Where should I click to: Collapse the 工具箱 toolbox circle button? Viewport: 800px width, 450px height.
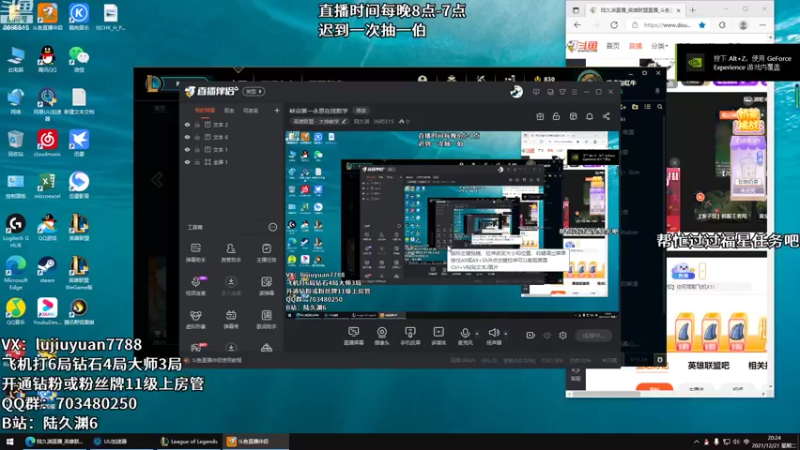pyautogui.click(x=273, y=227)
